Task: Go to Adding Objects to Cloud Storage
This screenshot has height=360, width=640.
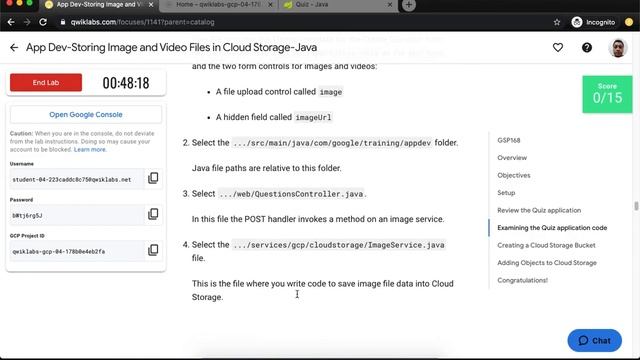Action: point(547,263)
